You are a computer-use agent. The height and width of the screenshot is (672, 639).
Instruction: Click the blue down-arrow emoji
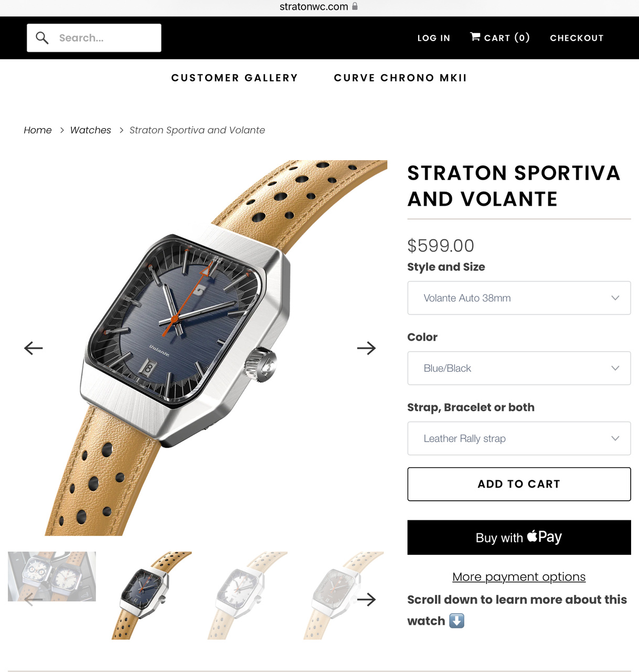[456, 621]
